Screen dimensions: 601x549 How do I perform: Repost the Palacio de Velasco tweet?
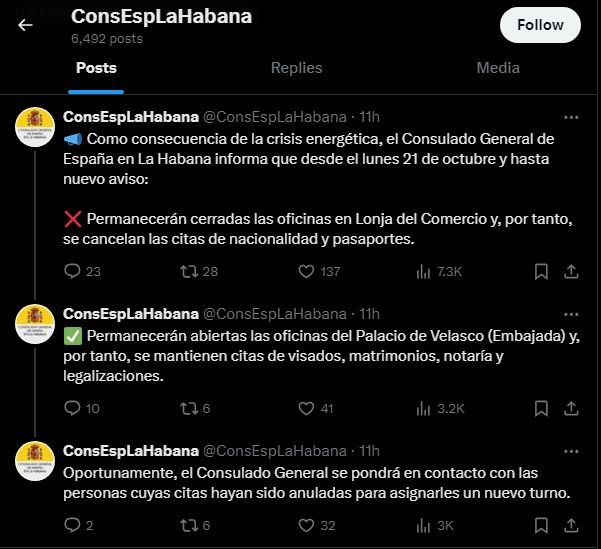tap(189, 408)
